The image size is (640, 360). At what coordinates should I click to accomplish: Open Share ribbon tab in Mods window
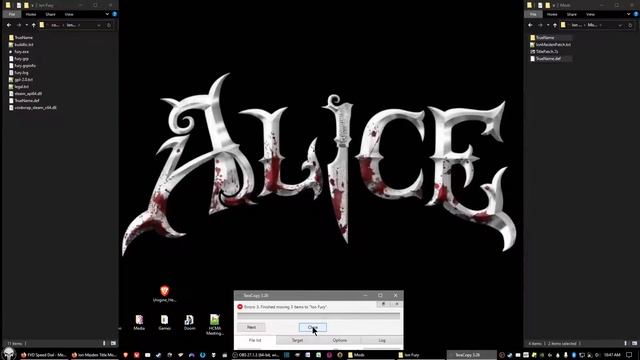pyautogui.click(x=571, y=14)
